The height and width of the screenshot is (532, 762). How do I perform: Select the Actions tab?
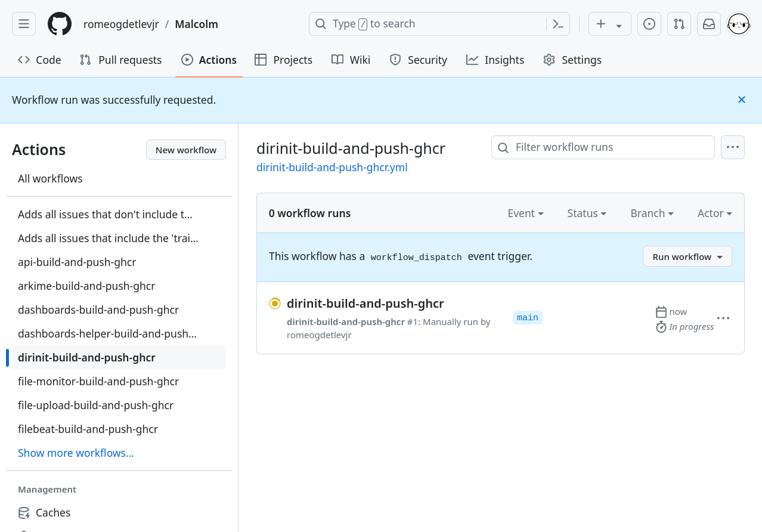(x=209, y=60)
